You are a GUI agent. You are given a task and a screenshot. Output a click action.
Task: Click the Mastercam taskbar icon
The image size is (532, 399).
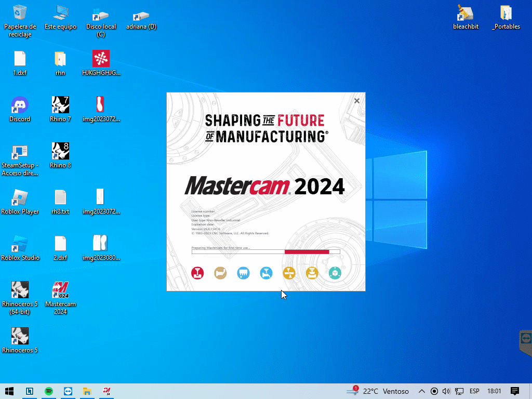(107, 391)
